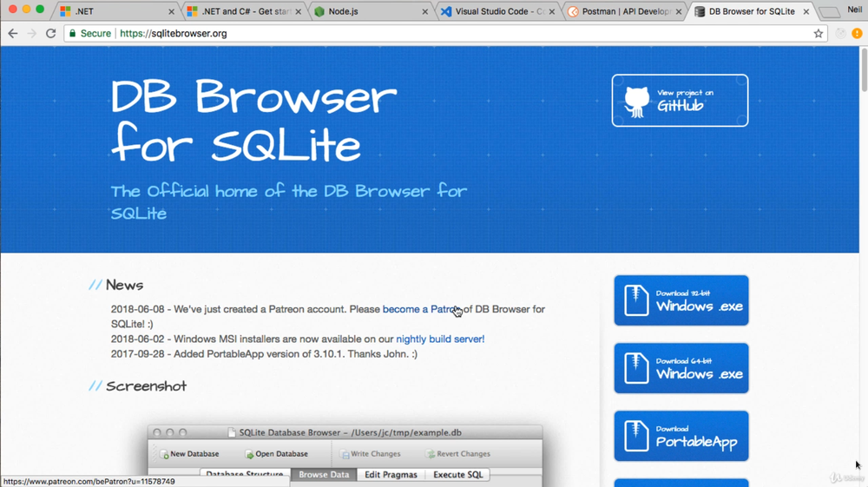The width and height of the screenshot is (868, 487).
Task: Close the DB Browser for SQLite tab
Action: (x=806, y=11)
